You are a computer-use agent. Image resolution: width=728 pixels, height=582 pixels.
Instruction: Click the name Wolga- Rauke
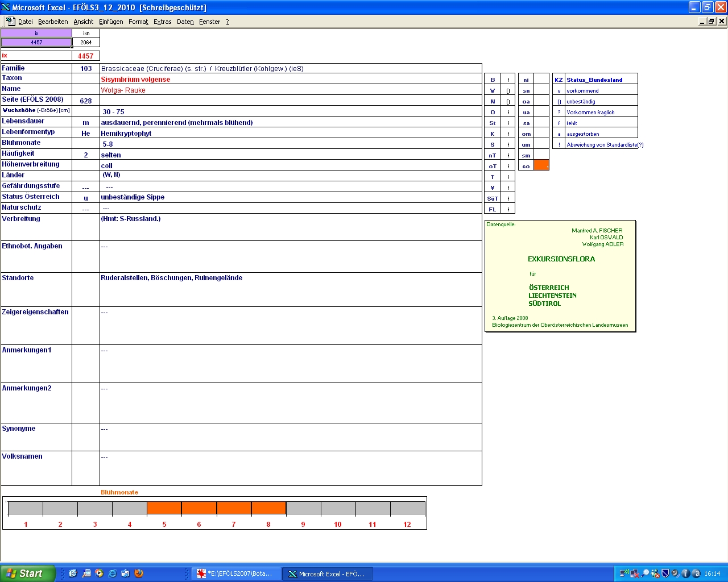[123, 90]
